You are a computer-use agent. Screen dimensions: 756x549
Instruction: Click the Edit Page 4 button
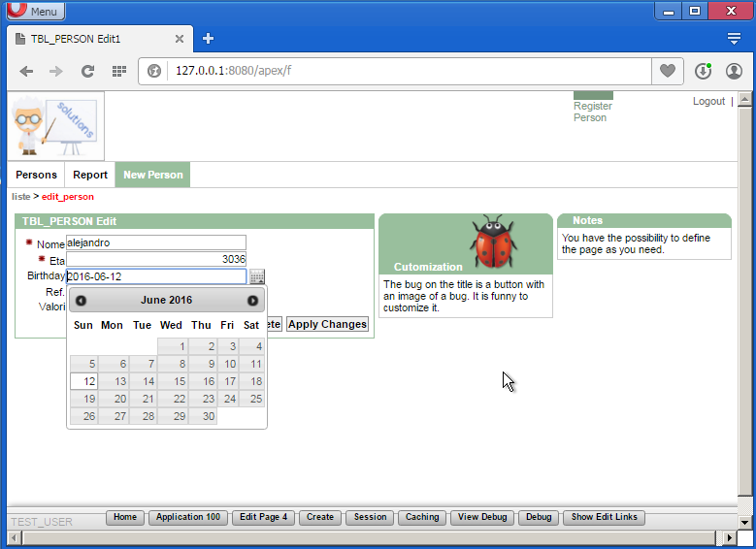tap(264, 517)
